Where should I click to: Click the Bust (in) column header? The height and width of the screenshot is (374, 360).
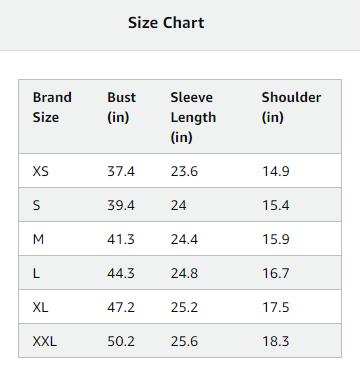pos(121,107)
